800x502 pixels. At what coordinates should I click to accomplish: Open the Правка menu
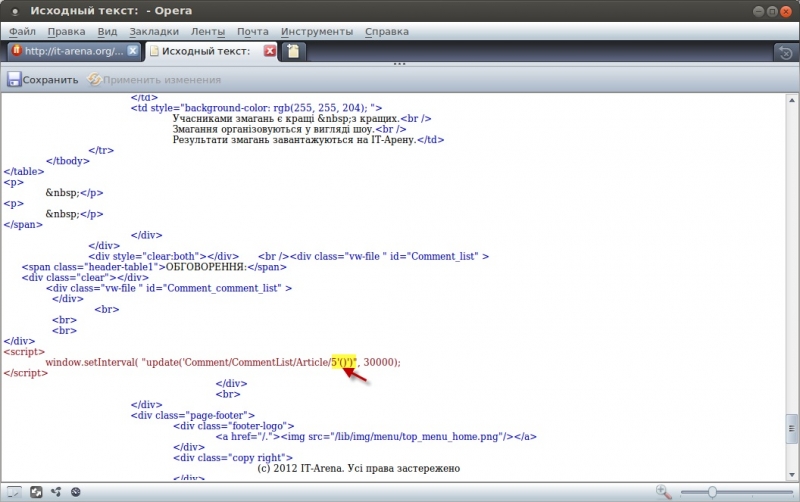click(x=66, y=32)
